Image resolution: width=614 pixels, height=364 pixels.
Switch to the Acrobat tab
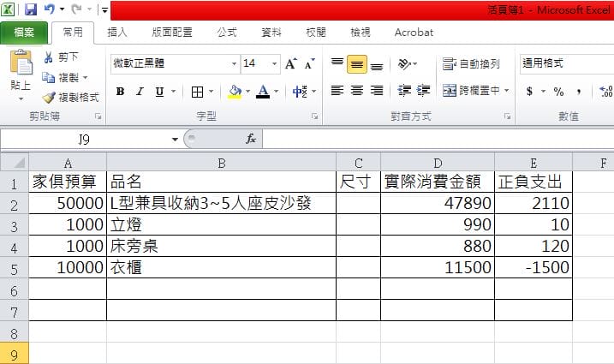(414, 33)
